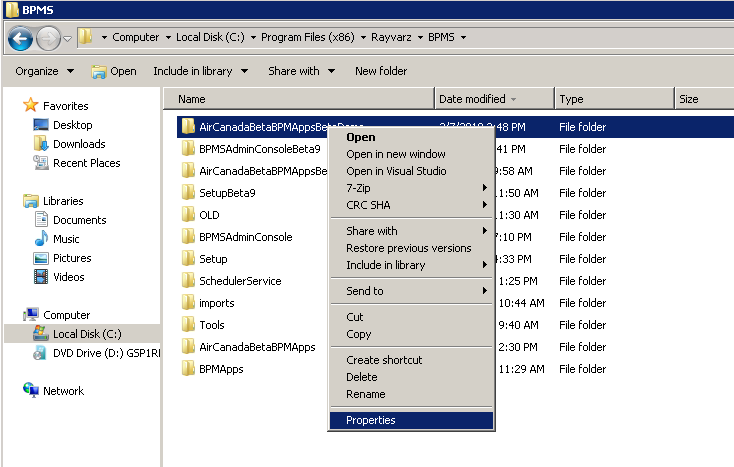734x467 pixels.
Task: Select the DVD Drive (D:) icon
Action: [x=41, y=352]
